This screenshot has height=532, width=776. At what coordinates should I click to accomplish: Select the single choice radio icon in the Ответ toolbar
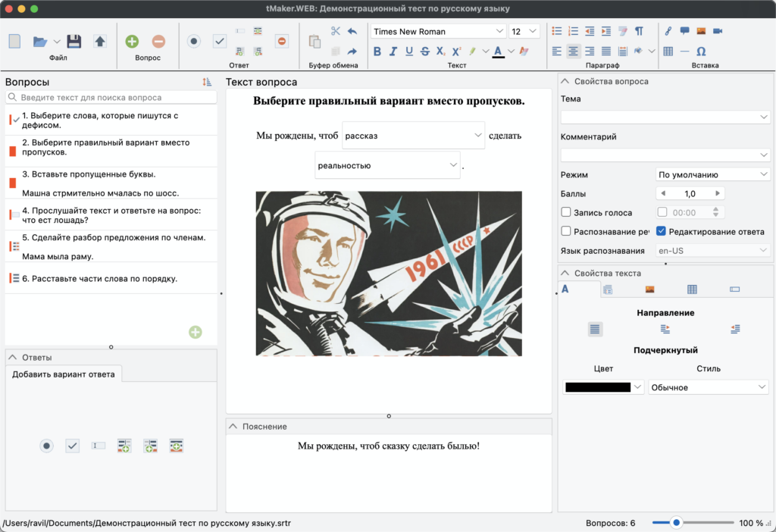coord(194,41)
